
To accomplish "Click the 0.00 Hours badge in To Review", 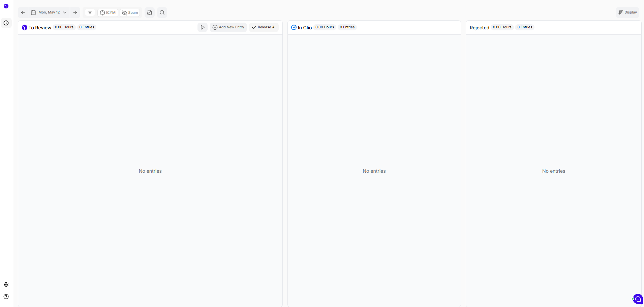I will point(64,27).
